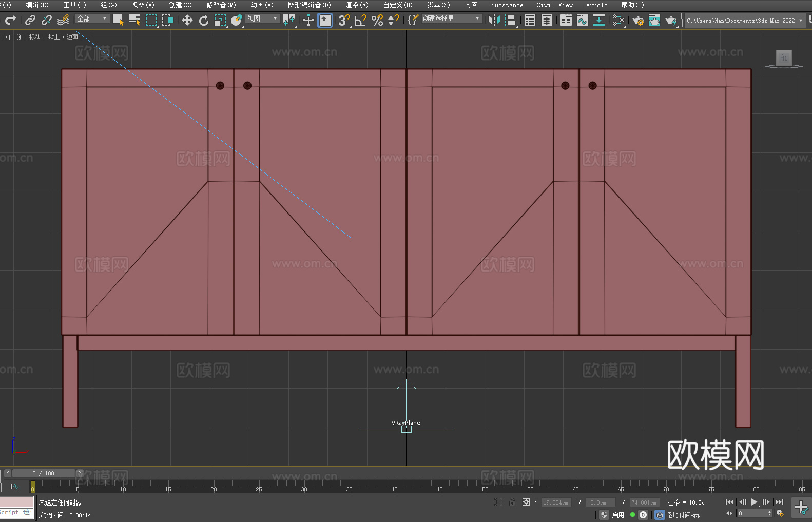Click Play Animation button
Screen dimensions: 812x522
click(x=754, y=502)
